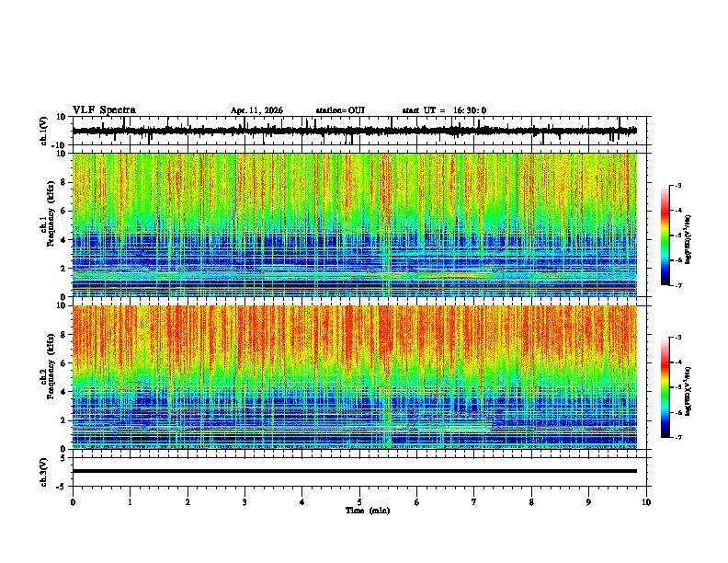Click the 2 kHz tick on ch.1 spectrogram
This screenshot has height=563, width=728.
point(63,269)
